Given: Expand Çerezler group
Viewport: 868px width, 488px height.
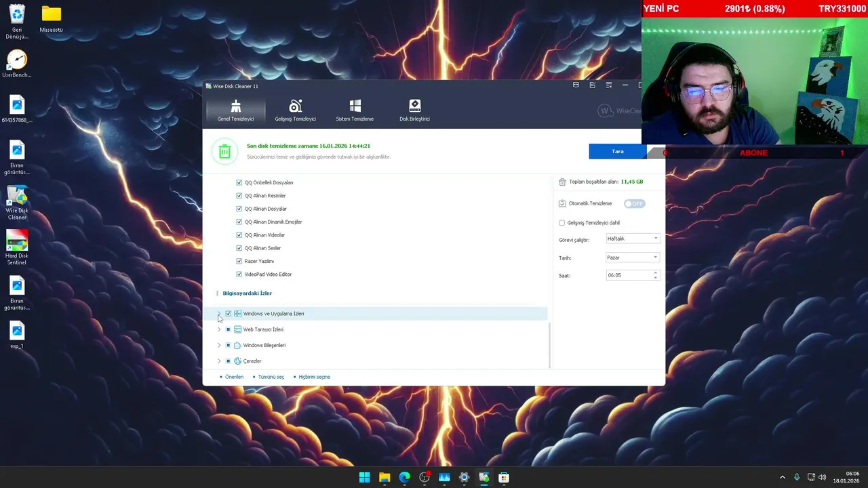Looking at the screenshot, I should click(x=219, y=361).
